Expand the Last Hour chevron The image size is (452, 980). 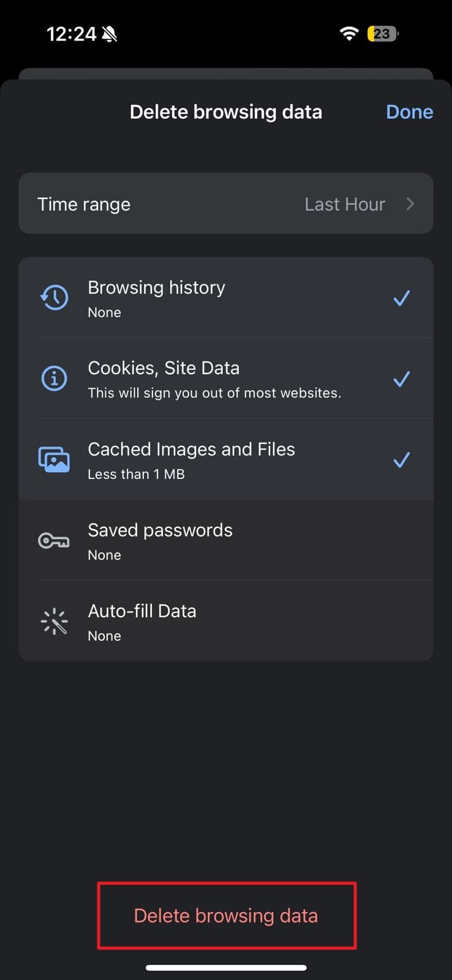[x=410, y=204]
